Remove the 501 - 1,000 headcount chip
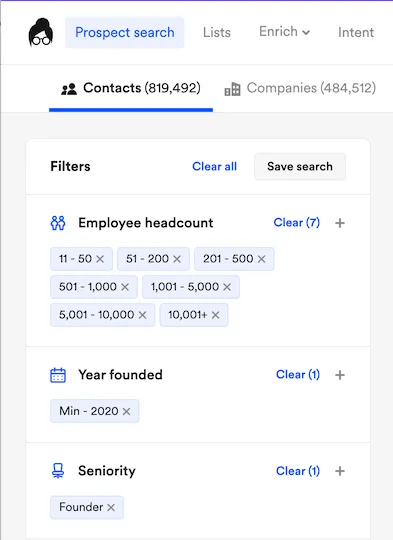The width and height of the screenshot is (393, 540). (125, 287)
